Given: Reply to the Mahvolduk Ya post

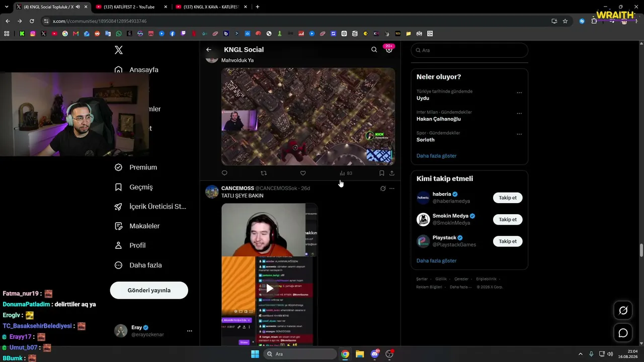Looking at the screenshot, I should click(224, 173).
